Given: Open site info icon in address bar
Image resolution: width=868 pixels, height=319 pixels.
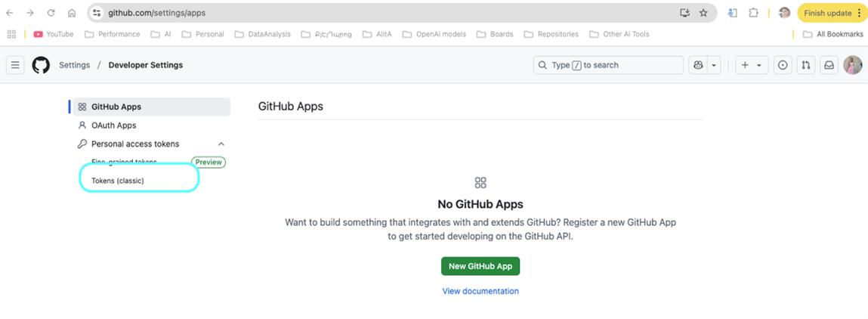Looking at the screenshot, I should click(97, 13).
